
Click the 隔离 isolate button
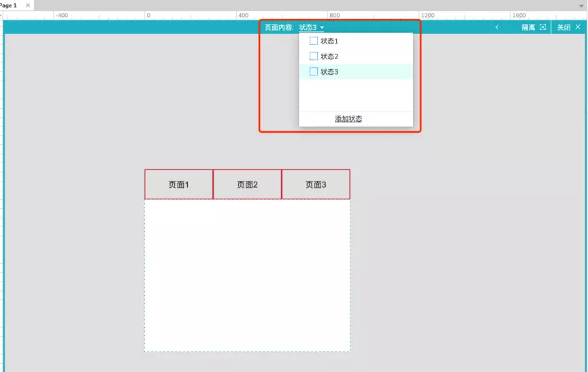pos(528,27)
